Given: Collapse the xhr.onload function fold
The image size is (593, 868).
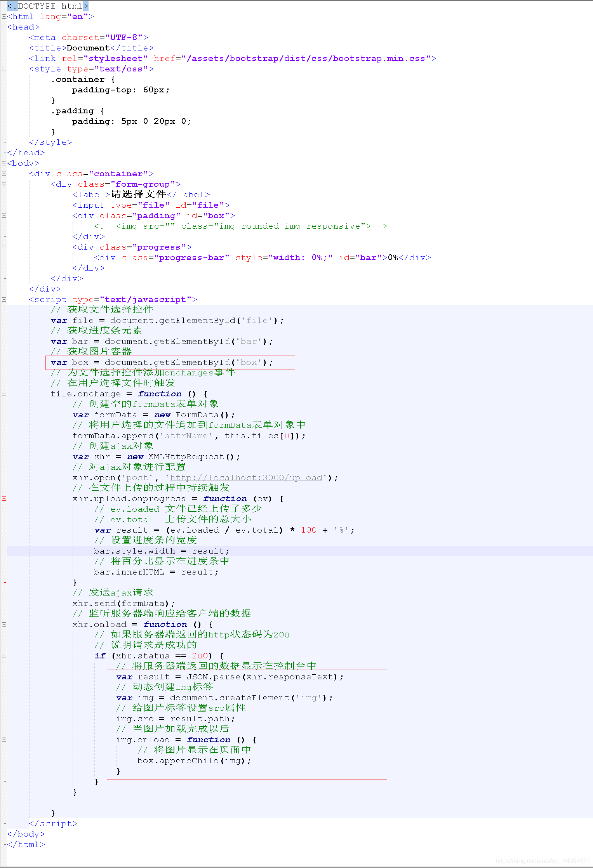Looking at the screenshot, I should pos(4,625).
